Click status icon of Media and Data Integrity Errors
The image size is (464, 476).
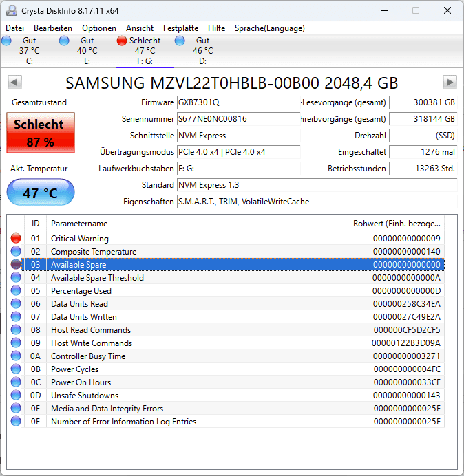click(16, 408)
